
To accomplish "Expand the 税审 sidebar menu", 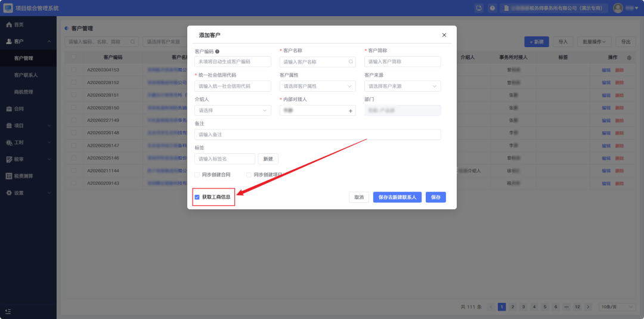I will (x=28, y=159).
